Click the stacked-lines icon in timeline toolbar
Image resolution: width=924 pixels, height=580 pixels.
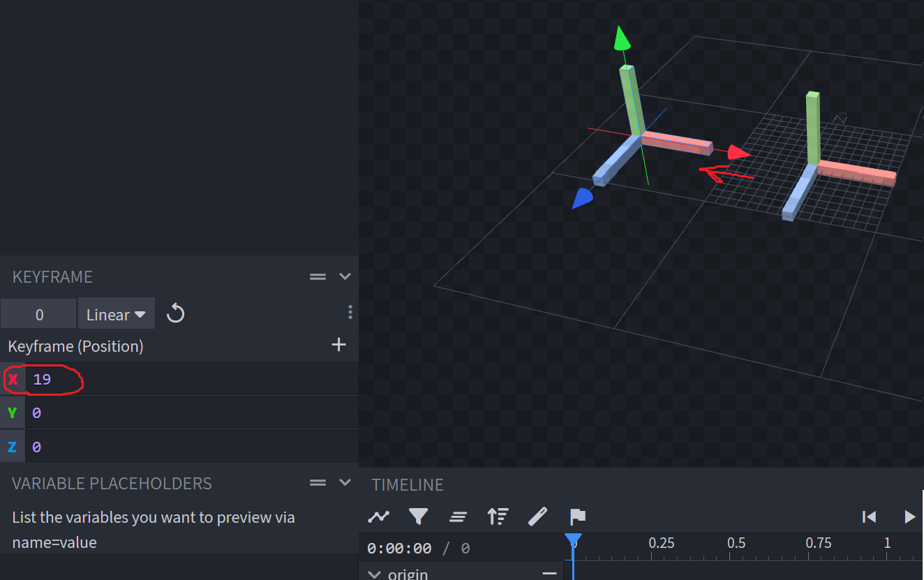pos(458,516)
